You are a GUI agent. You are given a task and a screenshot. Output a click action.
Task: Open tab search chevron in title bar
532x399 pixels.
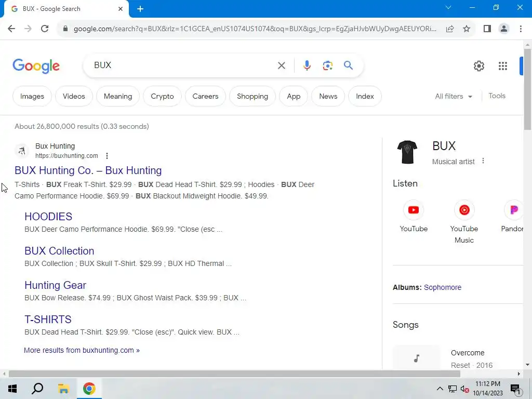pos(448,7)
